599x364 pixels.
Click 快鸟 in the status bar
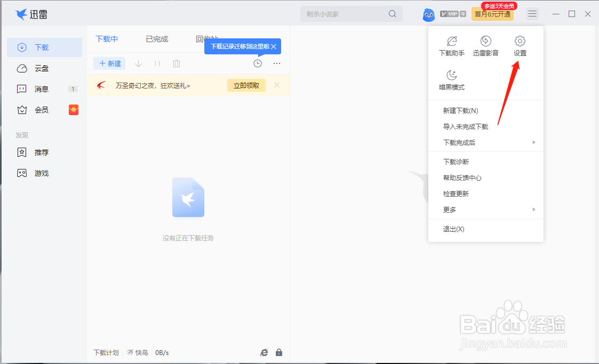pyautogui.click(x=138, y=353)
